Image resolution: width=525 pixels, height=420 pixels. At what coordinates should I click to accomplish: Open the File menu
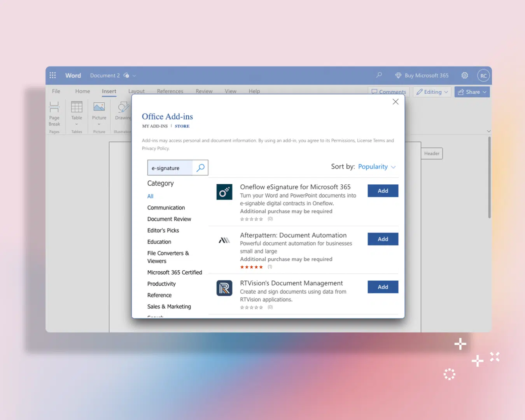click(56, 91)
